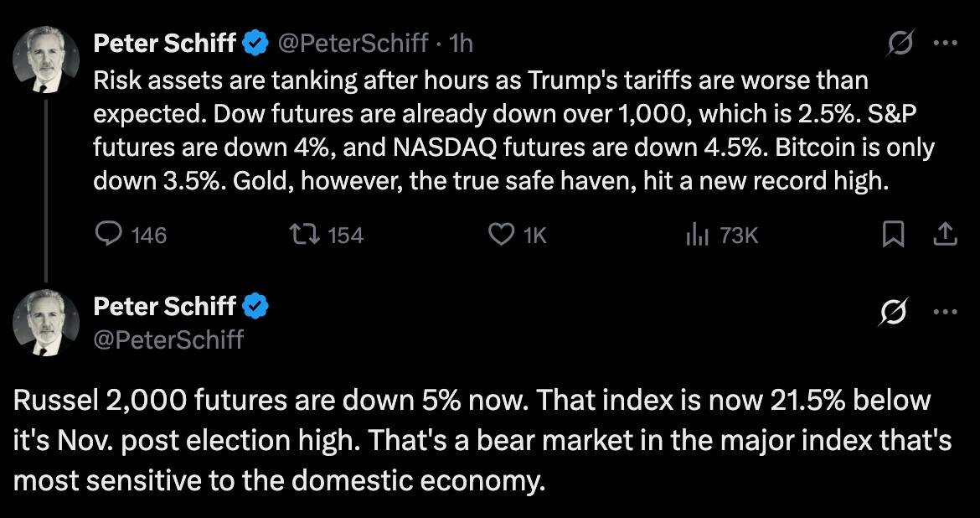The image size is (980, 518).
Task: Like the post with 1K likes
Action: tap(501, 236)
